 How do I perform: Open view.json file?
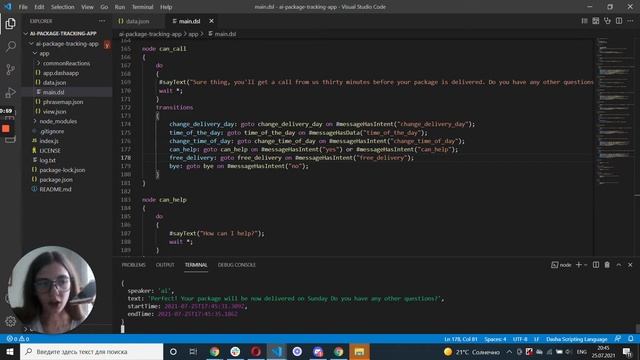54,111
